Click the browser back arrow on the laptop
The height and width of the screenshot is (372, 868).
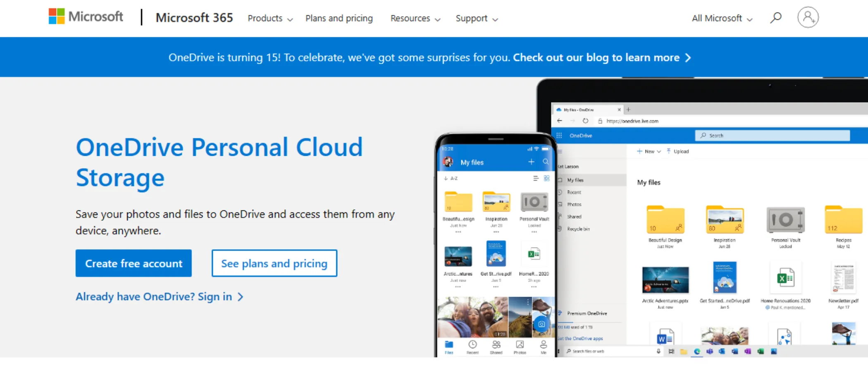[560, 121]
